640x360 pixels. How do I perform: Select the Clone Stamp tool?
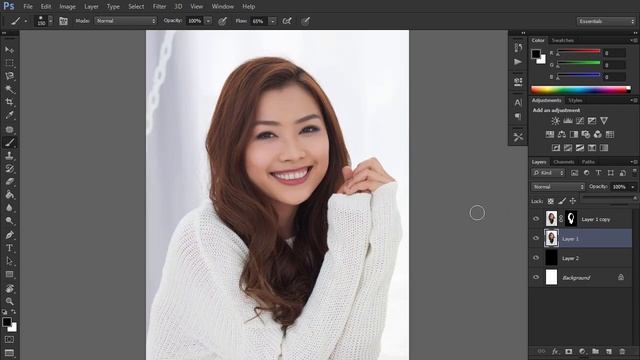point(9,156)
